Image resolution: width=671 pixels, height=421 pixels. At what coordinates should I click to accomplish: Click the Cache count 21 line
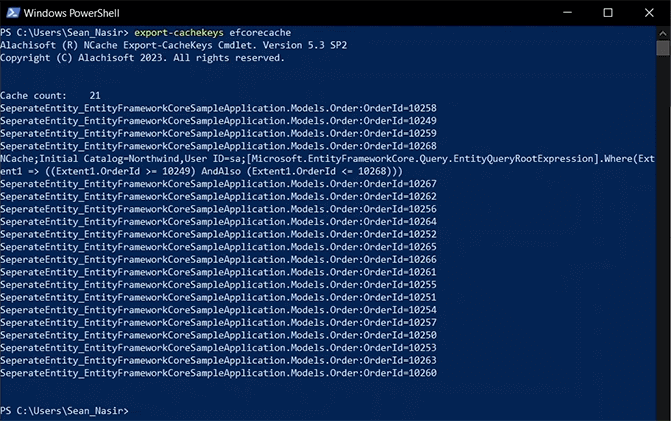tap(50, 95)
